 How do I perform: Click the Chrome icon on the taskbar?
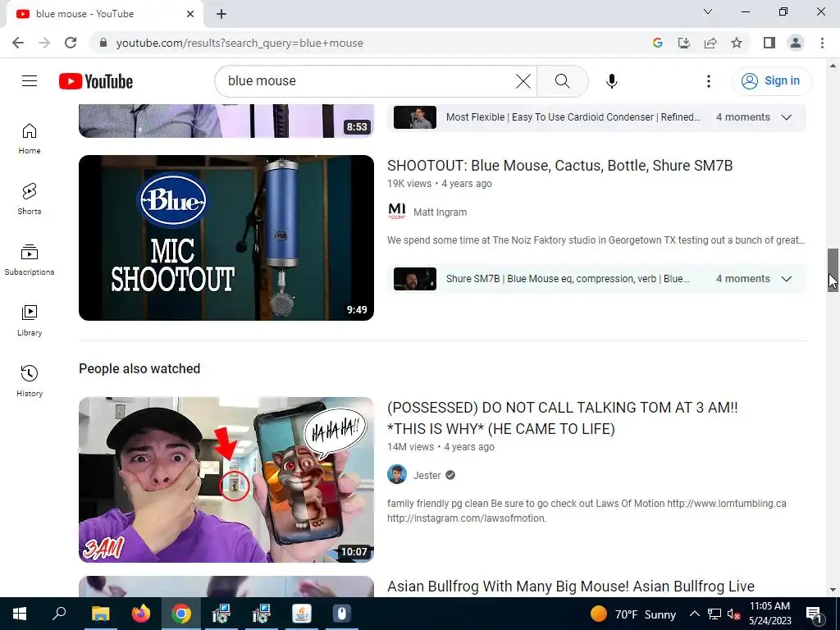pos(181,614)
